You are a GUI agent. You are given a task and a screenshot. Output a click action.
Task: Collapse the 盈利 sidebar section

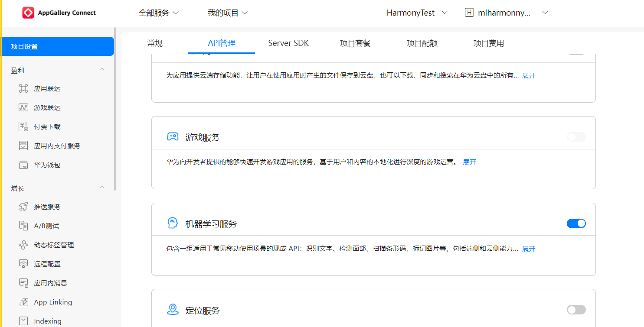102,69
